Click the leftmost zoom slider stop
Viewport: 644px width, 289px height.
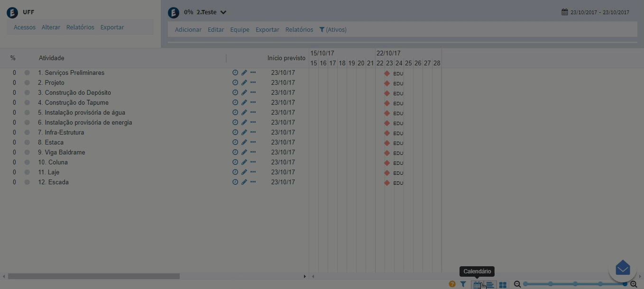(x=525, y=284)
